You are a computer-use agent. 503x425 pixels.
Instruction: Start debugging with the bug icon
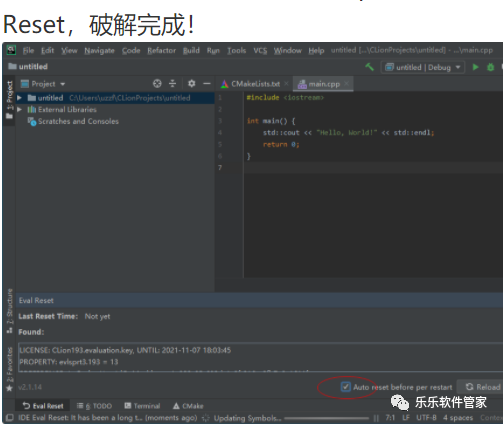pos(490,67)
